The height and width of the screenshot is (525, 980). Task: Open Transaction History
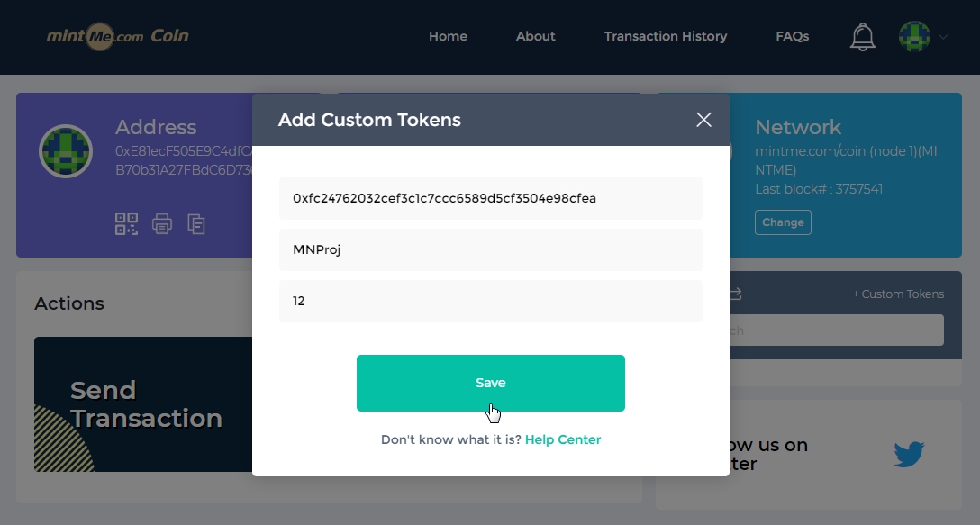pyautogui.click(x=666, y=37)
